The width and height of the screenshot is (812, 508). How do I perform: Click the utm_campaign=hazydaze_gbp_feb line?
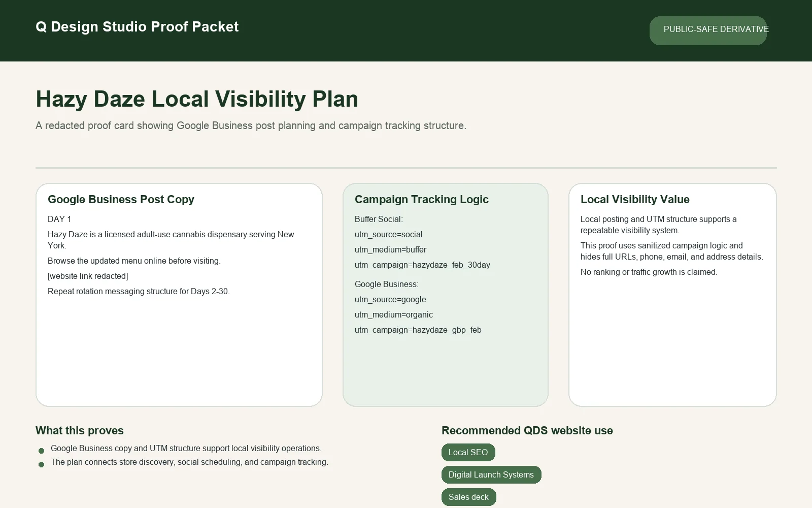point(418,330)
